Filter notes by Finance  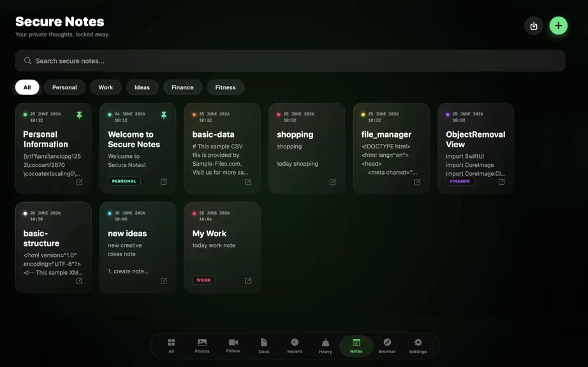[x=182, y=87]
